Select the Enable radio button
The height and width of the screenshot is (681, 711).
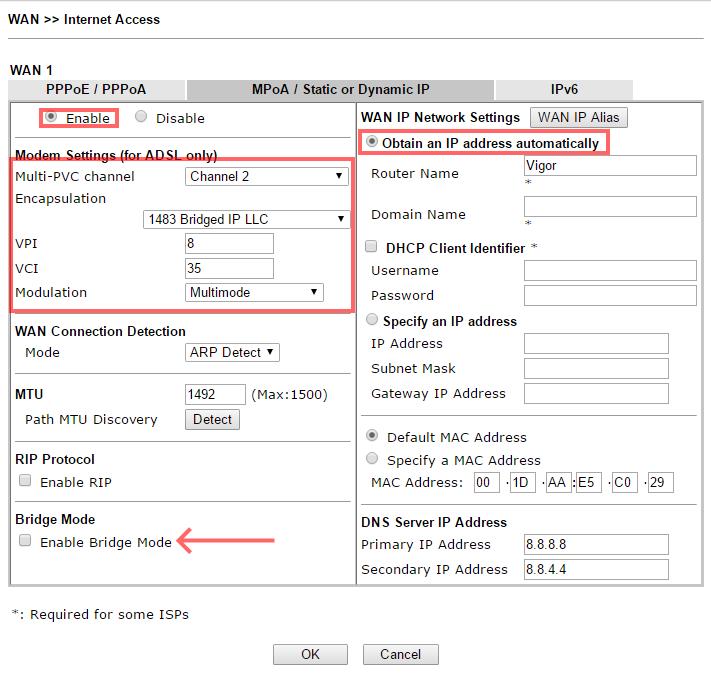pos(51,117)
